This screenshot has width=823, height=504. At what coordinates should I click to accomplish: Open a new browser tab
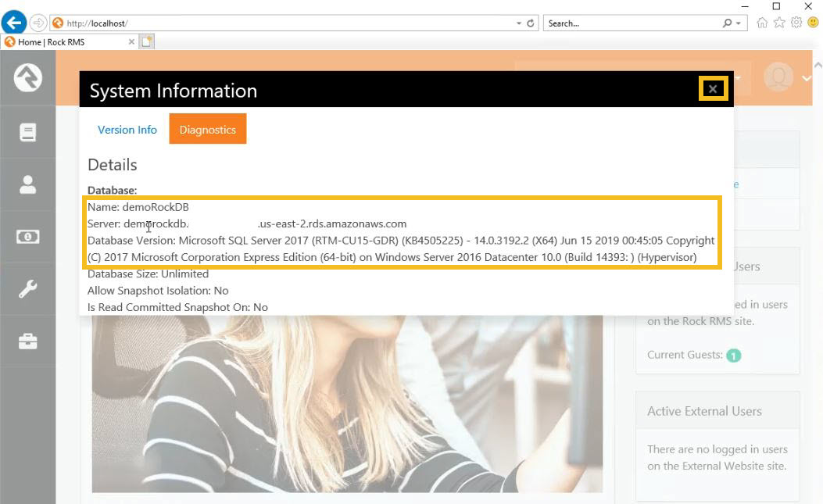click(146, 41)
